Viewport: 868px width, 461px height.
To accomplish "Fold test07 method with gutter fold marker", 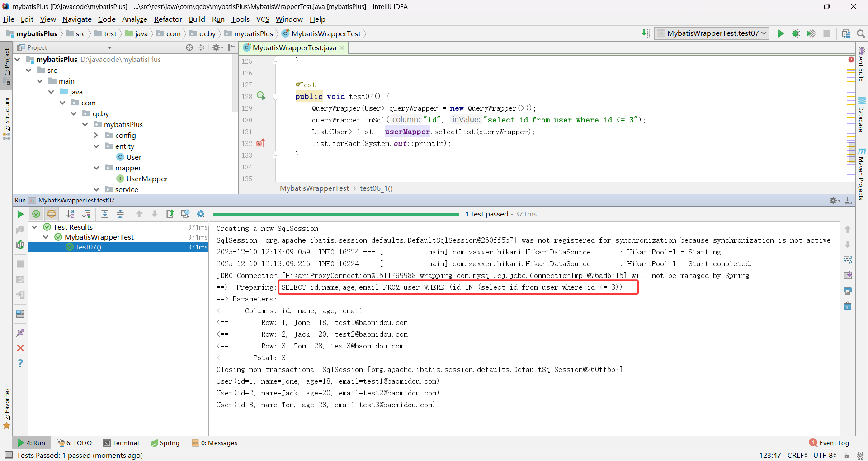I will 275,96.
